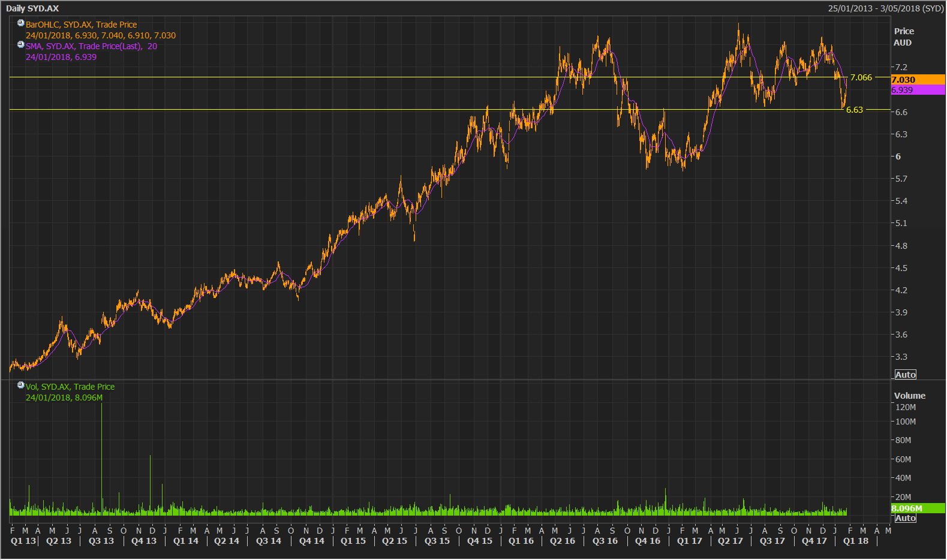The height and width of the screenshot is (560, 947).
Task: Click the 7.066 horizontal line label
Action: click(x=861, y=77)
